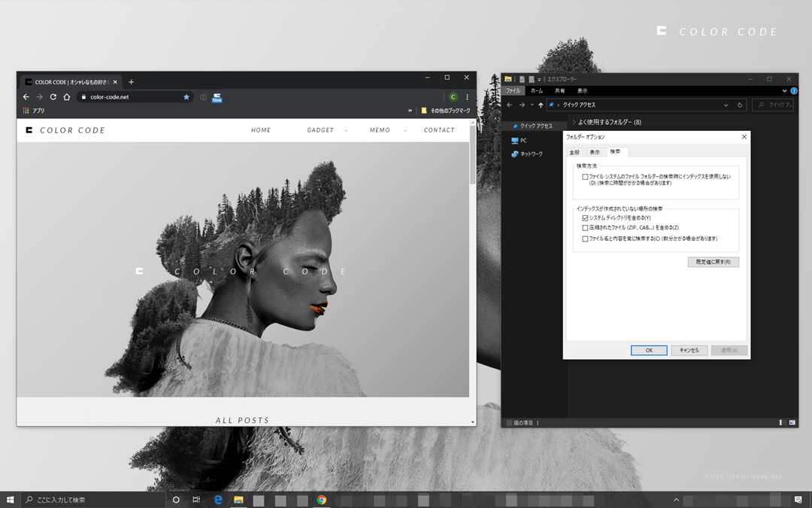The width and height of the screenshot is (812, 508).
Task: Open HOME in website navigation
Action: coord(261,130)
